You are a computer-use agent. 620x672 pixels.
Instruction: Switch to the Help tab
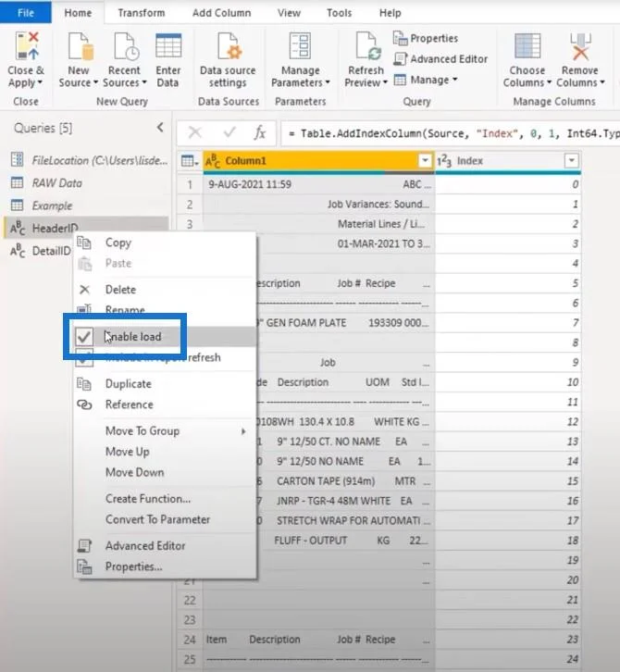click(390, 13)
